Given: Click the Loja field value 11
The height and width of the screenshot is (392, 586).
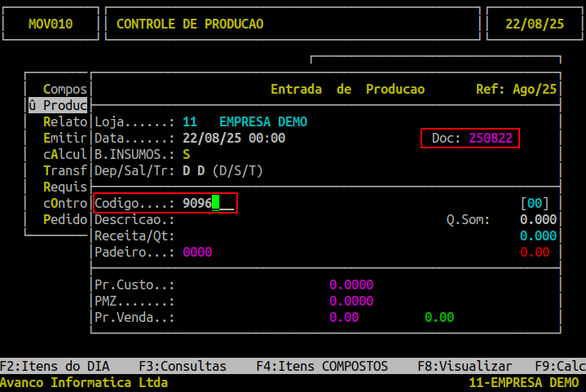Looking at the screenshot, I should (189, 122).
